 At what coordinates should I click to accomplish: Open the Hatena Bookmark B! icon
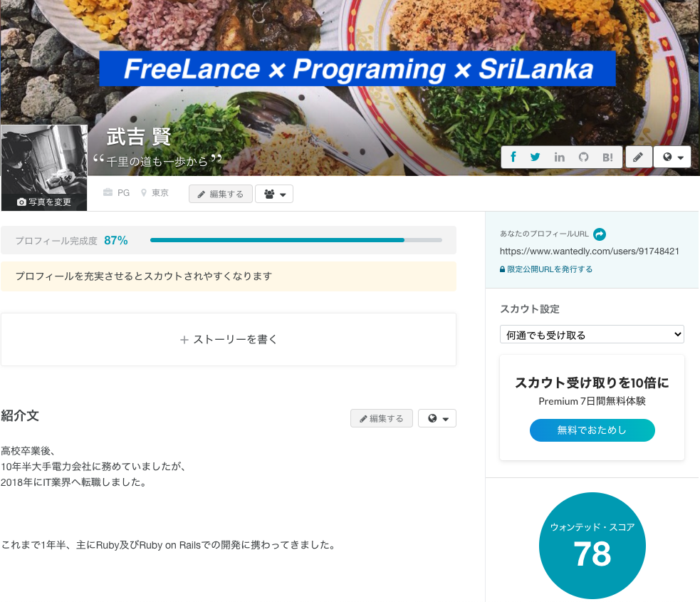tap(607, 157)
